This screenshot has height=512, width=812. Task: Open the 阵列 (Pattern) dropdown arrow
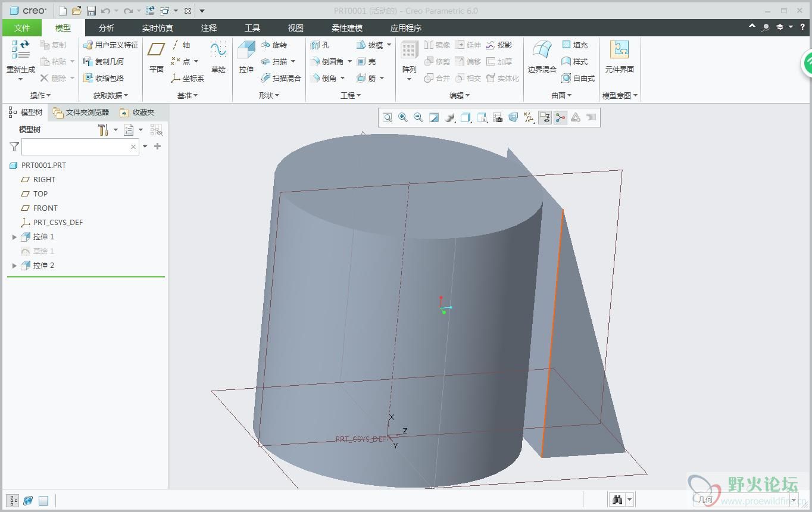point(409,79)
